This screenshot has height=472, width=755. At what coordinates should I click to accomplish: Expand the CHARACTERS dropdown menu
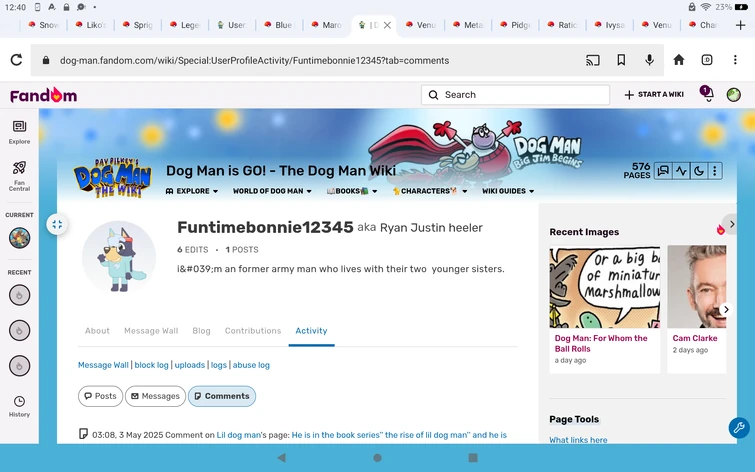pyautogui.click(x=430, y=191)
